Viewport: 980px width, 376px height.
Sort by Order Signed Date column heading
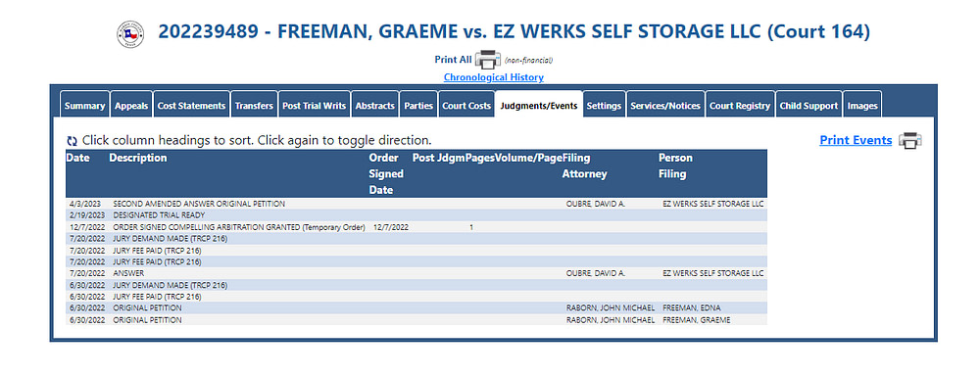386,173
